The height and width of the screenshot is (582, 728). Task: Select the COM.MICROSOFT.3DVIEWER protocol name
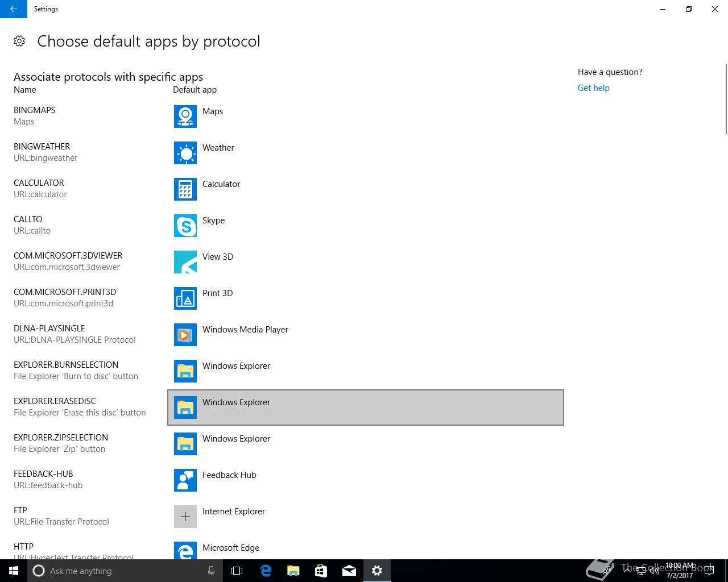68,256
